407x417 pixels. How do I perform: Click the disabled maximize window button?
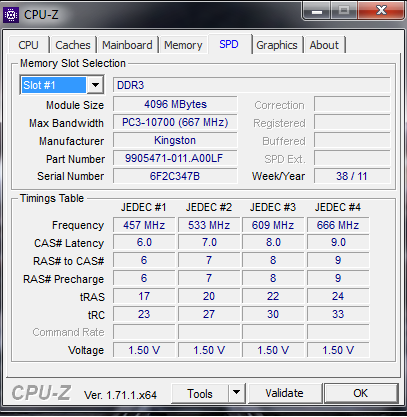point(344,11)
